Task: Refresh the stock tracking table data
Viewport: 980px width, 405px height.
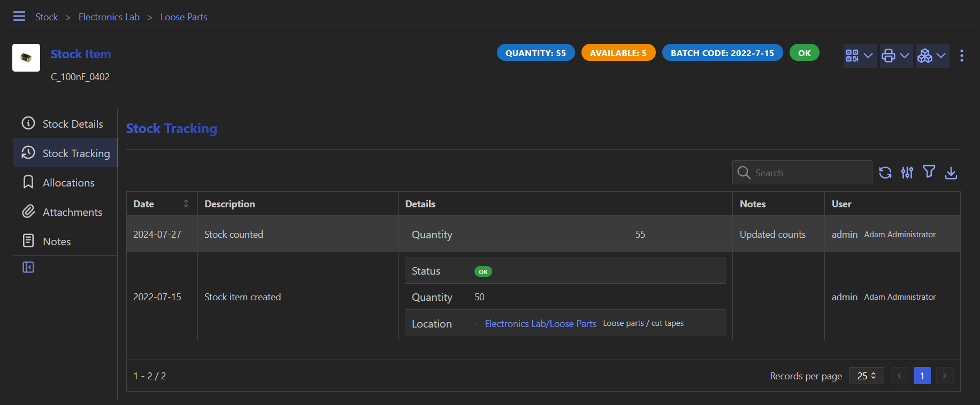Action: coord(885,173)
